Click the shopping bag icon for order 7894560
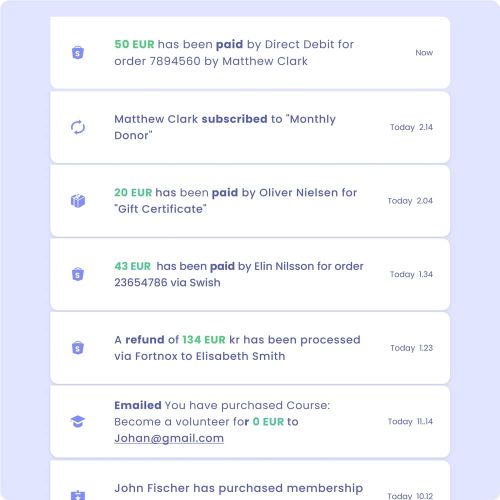 (78, 53)
